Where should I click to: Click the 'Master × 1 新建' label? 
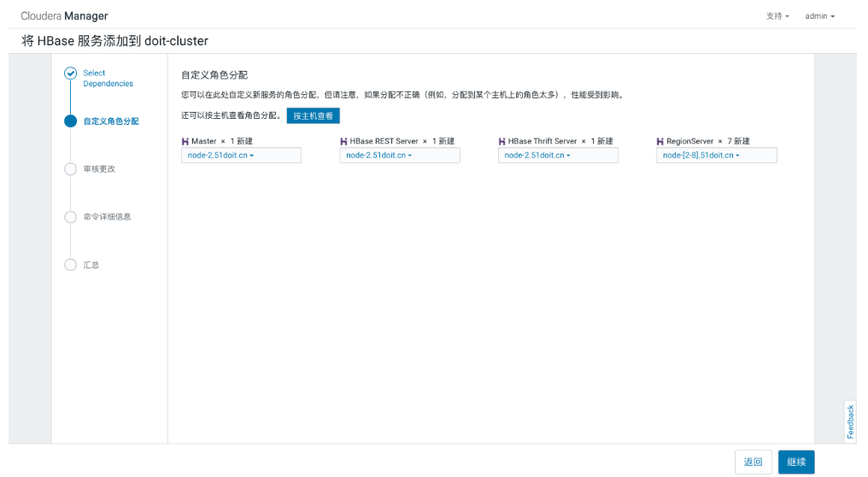221,141
